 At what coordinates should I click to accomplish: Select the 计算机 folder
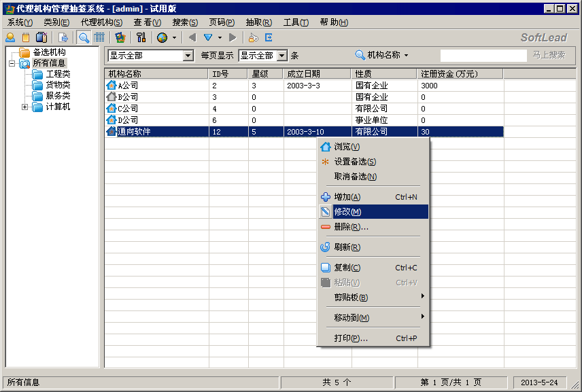pos(58,107)
